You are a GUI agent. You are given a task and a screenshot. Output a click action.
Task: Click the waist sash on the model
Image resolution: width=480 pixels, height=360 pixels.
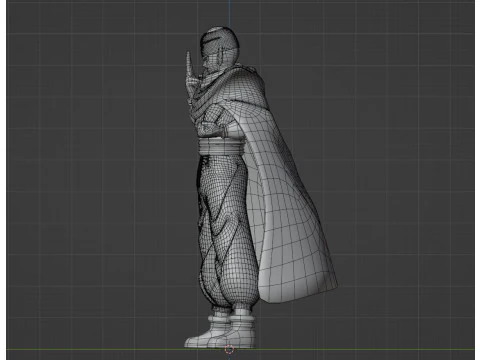tap(221, 147)
